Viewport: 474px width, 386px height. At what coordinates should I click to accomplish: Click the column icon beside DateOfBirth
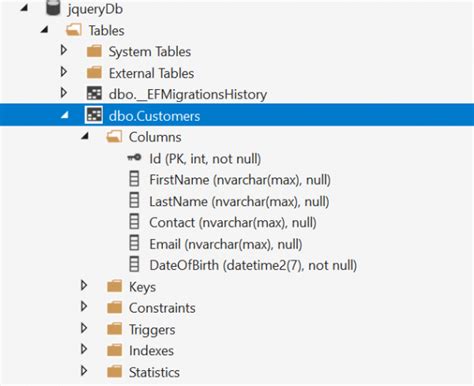pyautogui.click(x=134, y=264)
